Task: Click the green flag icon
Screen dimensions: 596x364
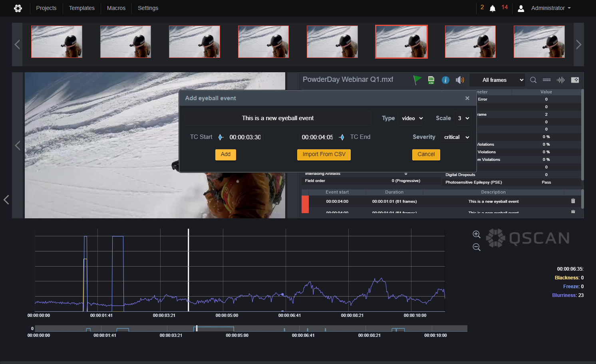Action: (417, 80)
